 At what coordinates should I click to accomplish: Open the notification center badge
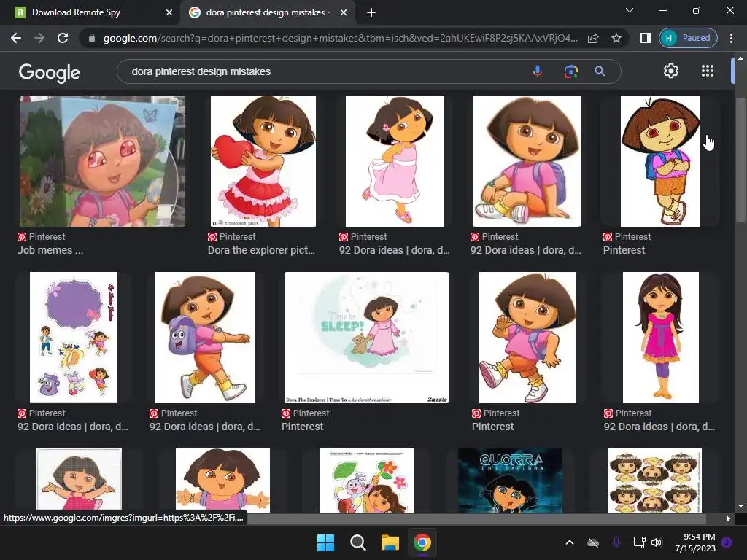(727, 542)
